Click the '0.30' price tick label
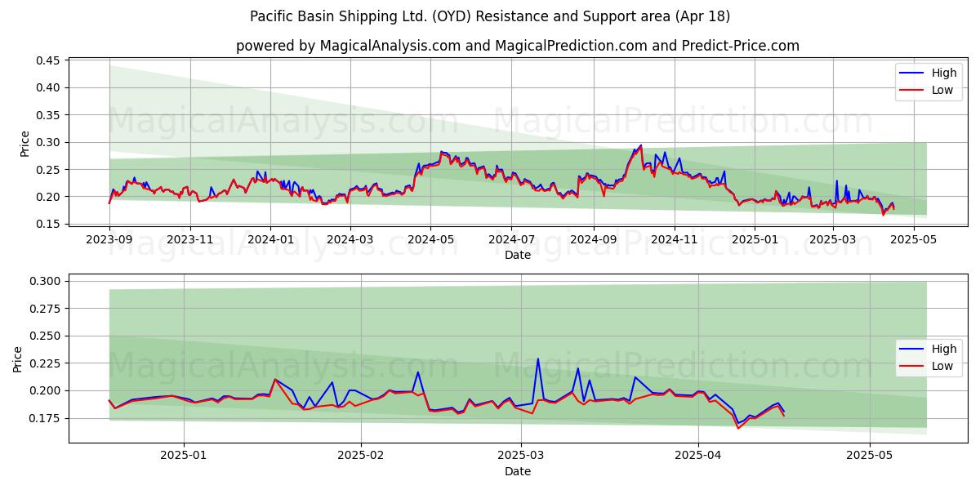This screenshot has height=490, width=980. [x=48, y=142]
